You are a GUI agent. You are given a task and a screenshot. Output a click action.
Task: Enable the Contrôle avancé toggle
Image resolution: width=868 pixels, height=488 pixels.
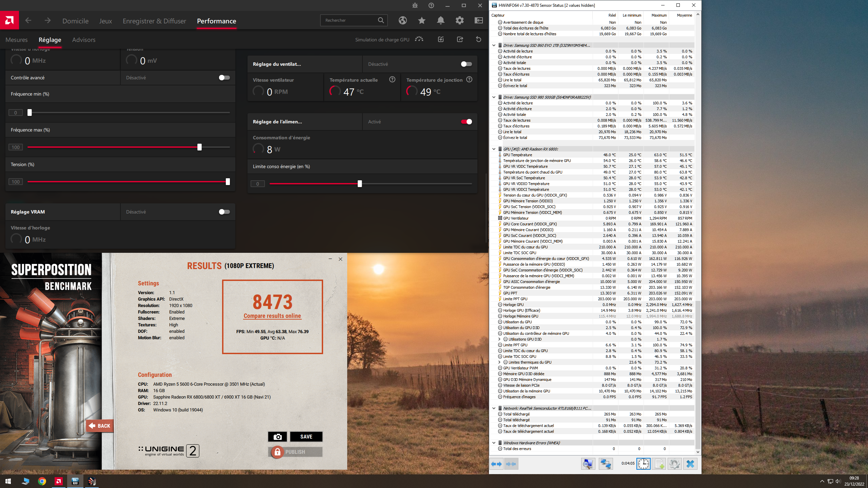click(224, 78)
